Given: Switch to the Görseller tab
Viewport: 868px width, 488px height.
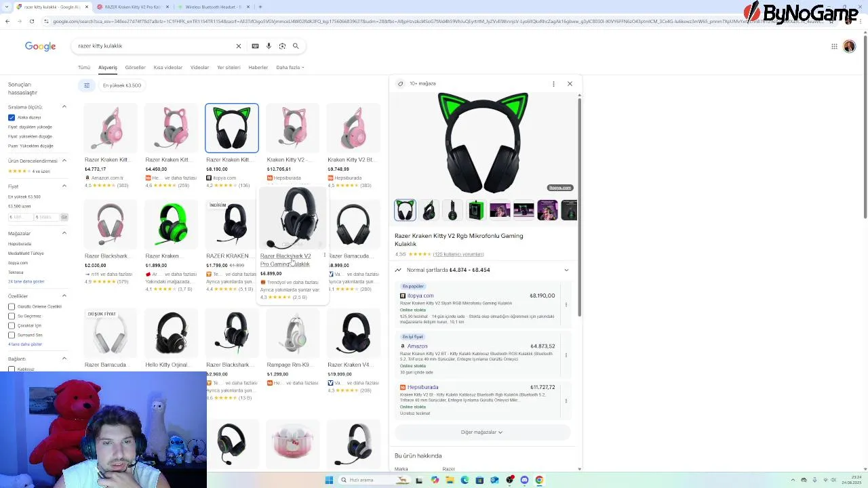Looking at the screenshot, I should (135, 68).
